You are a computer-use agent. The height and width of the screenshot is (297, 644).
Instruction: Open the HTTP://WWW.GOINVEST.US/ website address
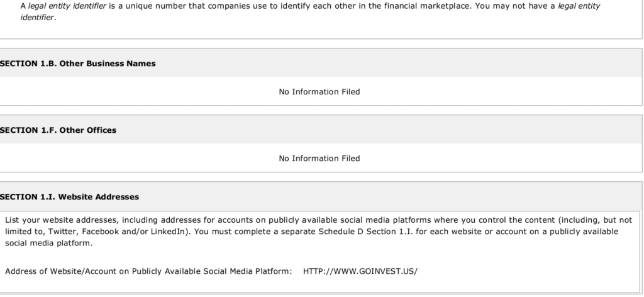click(x=360, y=271)
